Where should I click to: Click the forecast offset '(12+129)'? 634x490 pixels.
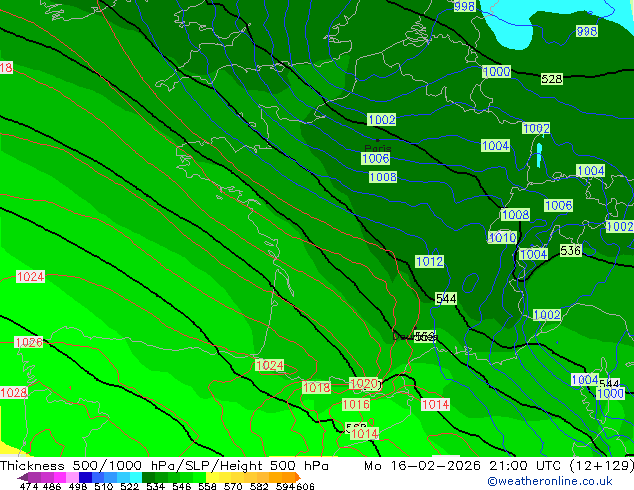(x=602, y=466)
